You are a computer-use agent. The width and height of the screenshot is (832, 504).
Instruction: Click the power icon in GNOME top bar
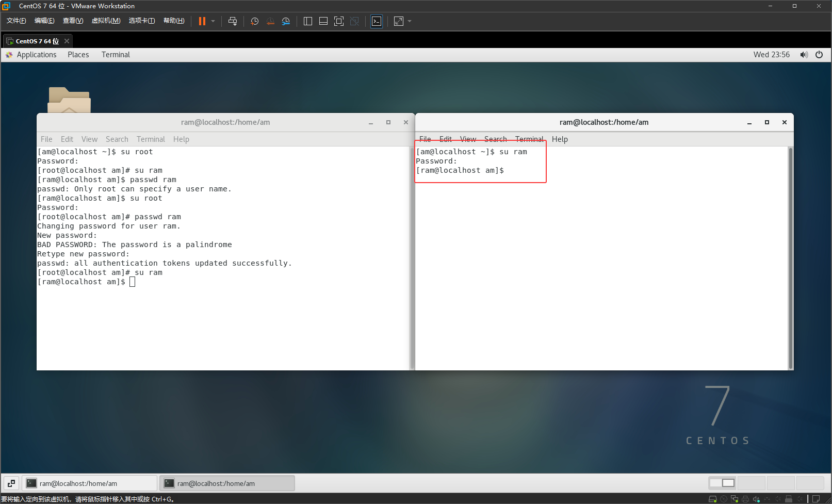(819, 55)
